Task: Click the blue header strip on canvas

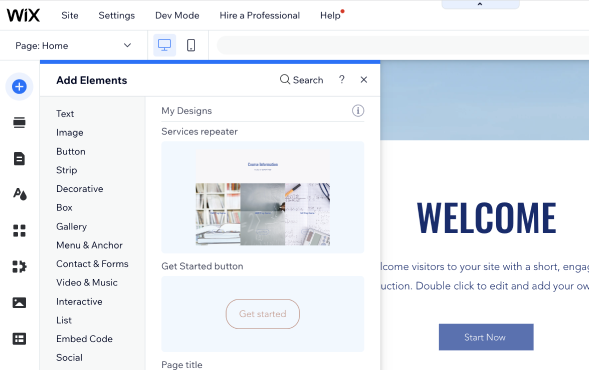Action: [485, 100]
